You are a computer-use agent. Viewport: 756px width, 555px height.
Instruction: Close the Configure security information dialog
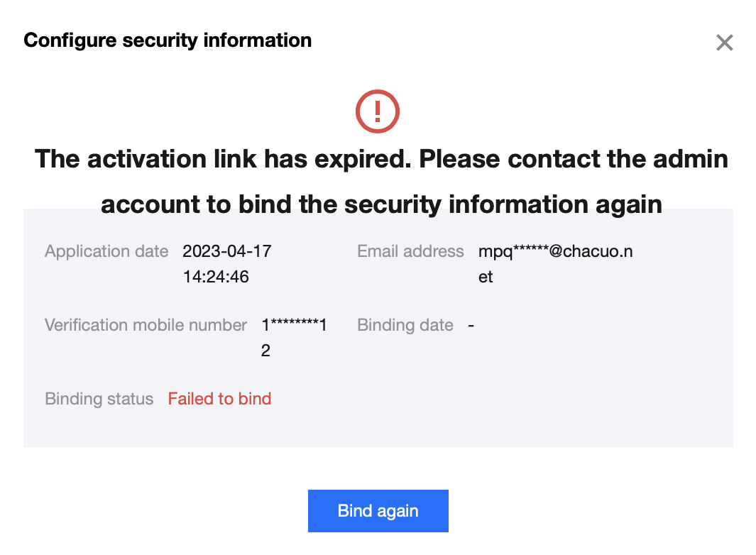tap(724, 43)
